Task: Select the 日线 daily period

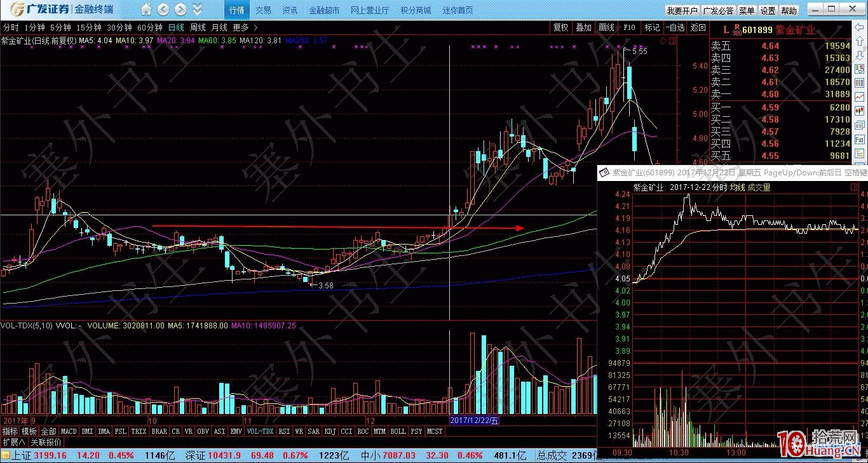Action: [176, 28]
